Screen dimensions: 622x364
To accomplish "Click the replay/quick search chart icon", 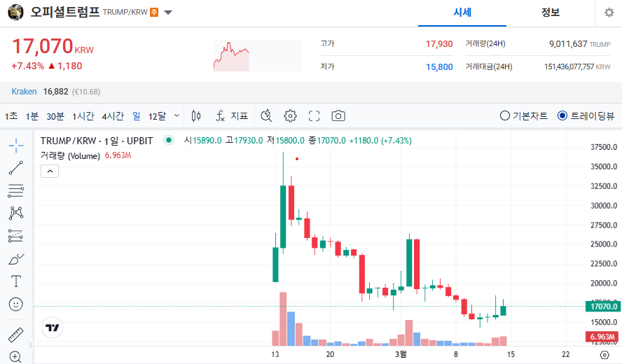I will (266, 115).
